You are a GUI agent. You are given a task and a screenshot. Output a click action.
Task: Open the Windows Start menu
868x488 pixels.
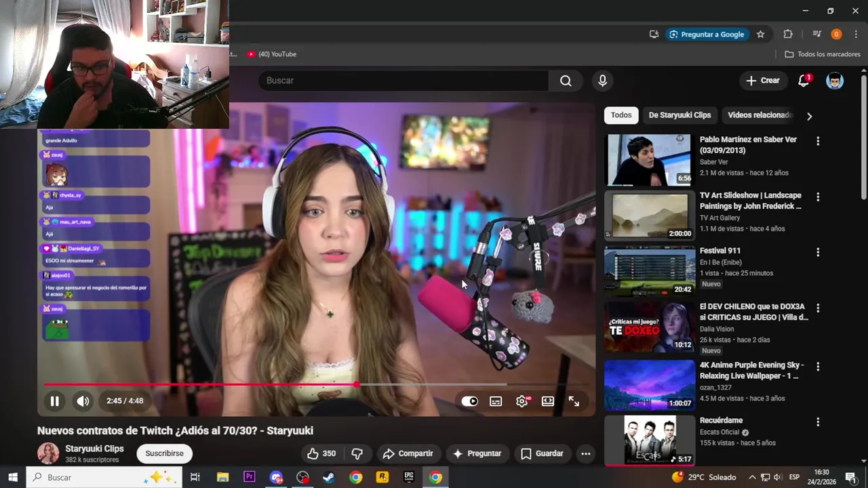(13, 477)
